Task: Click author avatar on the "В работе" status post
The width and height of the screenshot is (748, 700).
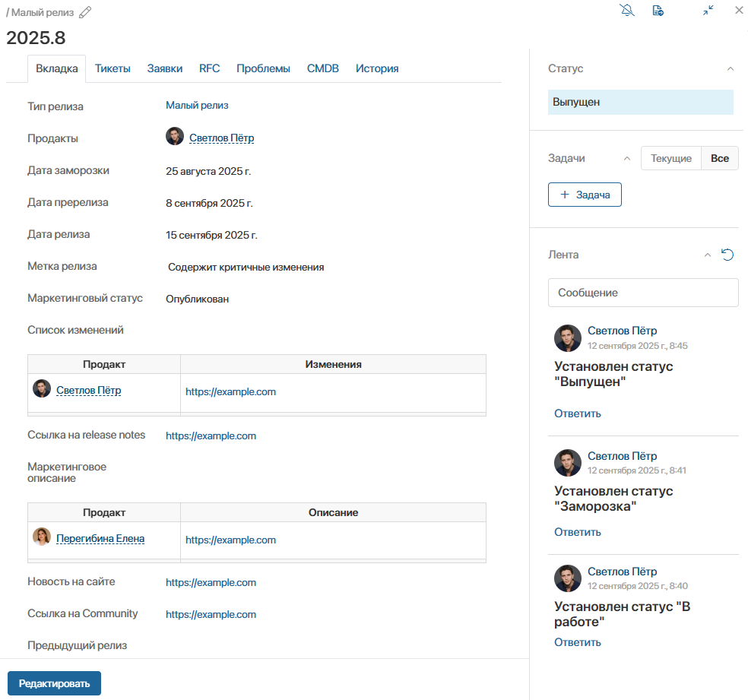Action: 568,578
